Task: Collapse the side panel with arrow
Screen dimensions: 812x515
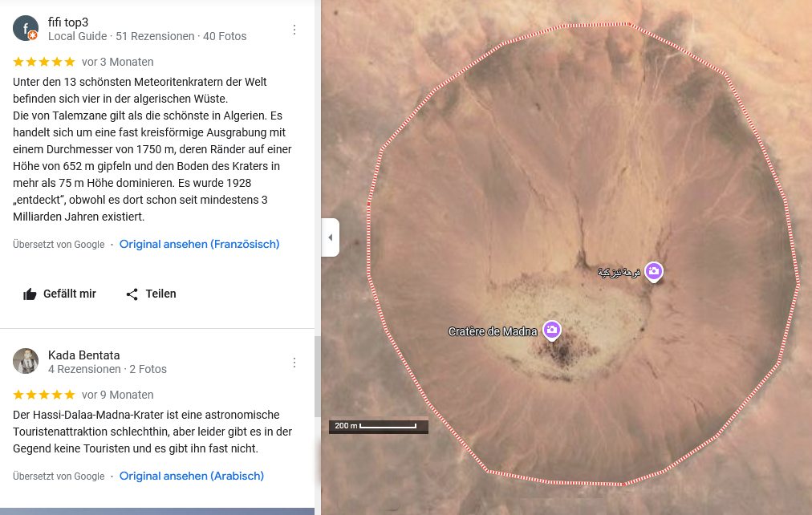Action: [330, 237]
